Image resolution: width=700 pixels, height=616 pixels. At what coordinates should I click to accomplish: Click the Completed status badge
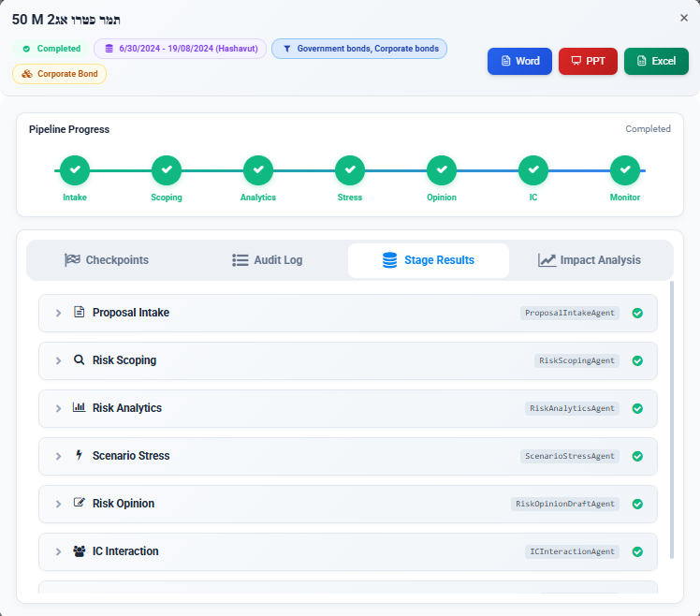(51, 49)
